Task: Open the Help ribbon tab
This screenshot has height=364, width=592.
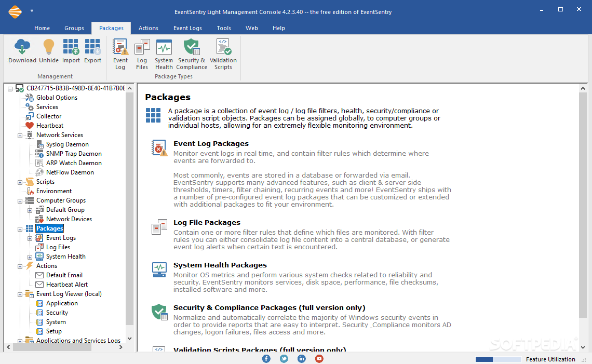Action: point(279,28)
